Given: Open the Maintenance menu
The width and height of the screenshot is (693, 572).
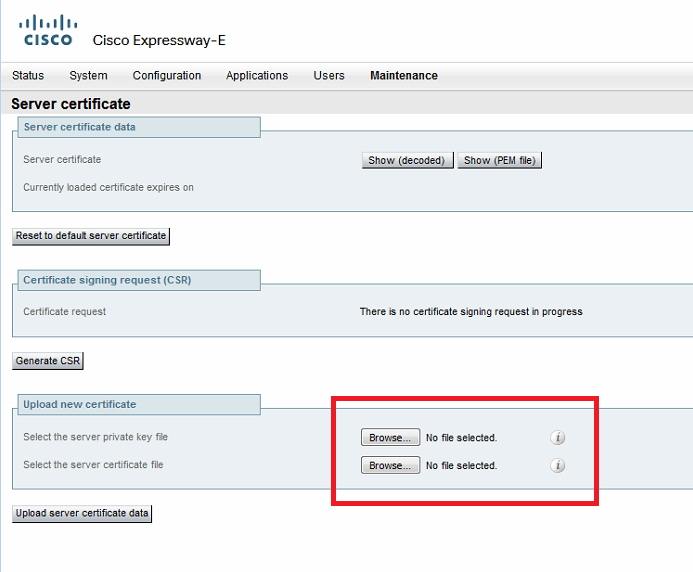Looking at the screenshot, I should point(404,76).
